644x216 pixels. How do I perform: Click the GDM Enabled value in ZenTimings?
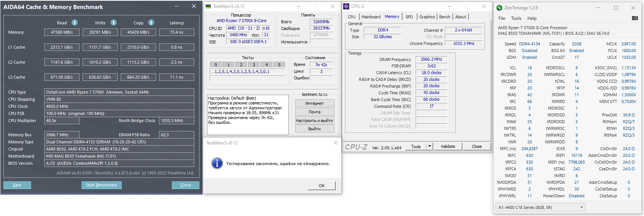[530, 57]
